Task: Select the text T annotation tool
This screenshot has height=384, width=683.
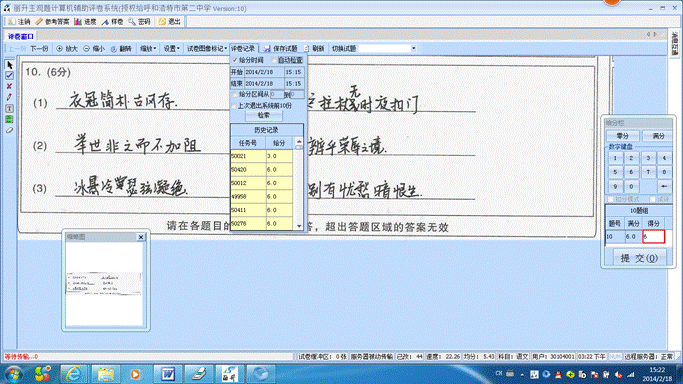Action: coord(9,108)
